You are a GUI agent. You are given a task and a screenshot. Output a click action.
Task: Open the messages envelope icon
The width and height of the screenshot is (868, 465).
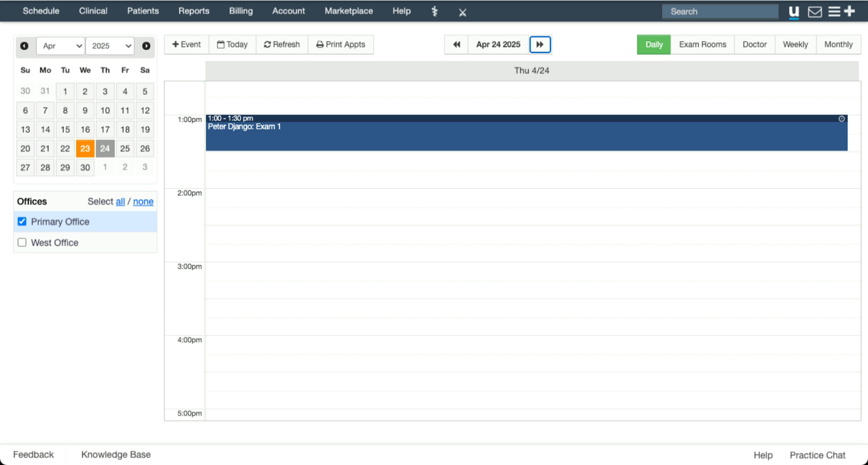[x=815, y=12]
